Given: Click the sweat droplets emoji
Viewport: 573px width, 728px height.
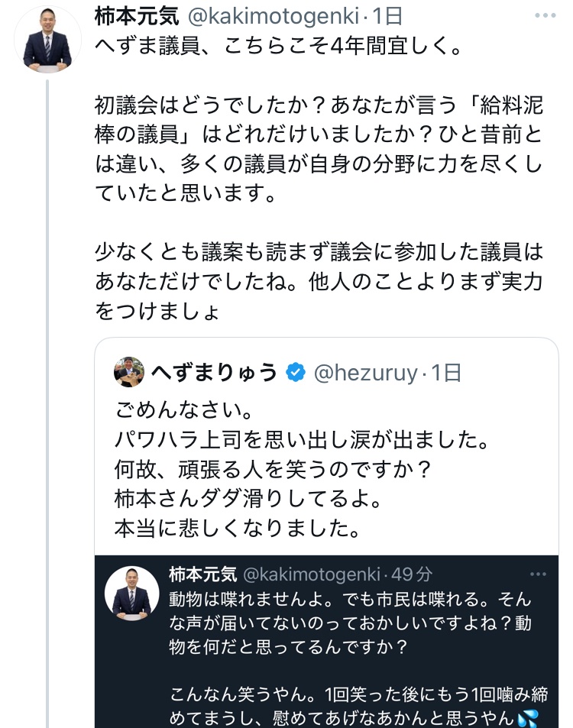Looking at the screenshot, I should pos(527,719).
